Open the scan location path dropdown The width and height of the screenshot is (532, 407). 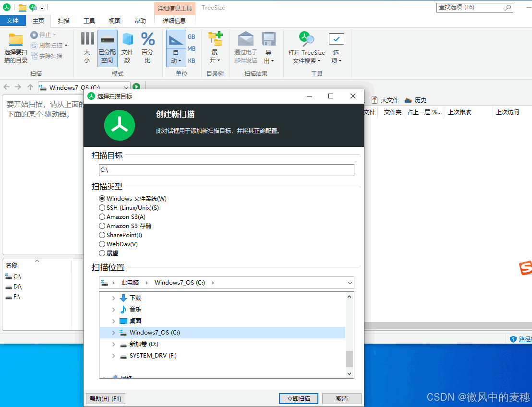[x=350, y=283]
